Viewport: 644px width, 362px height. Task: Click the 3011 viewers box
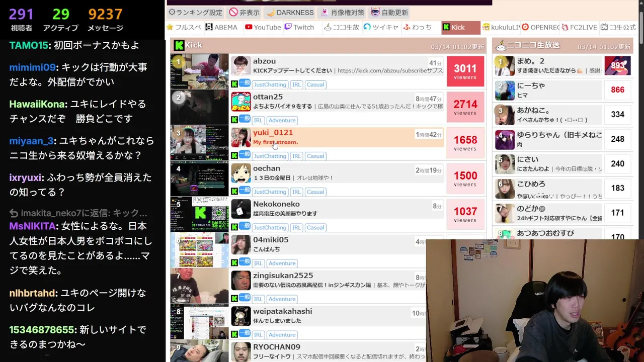click(465, 71)
